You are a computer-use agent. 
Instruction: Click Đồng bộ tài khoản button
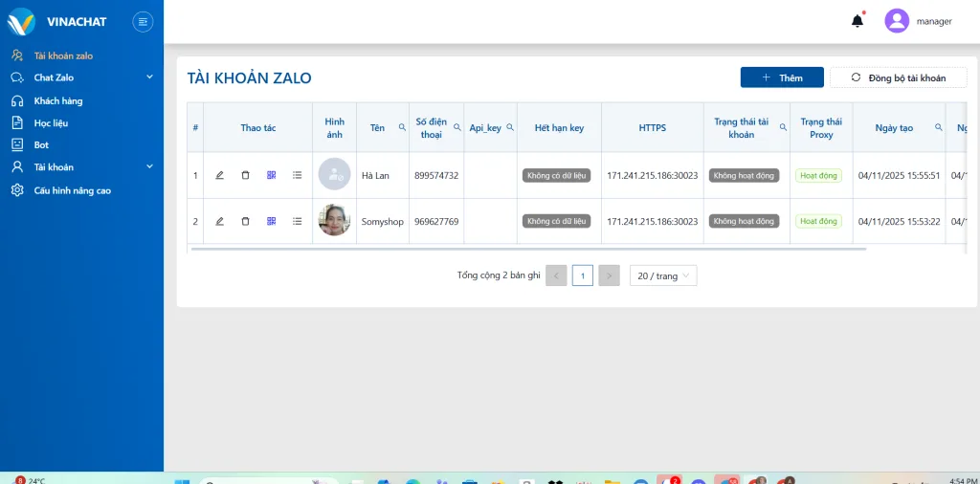tap(898, 77)
